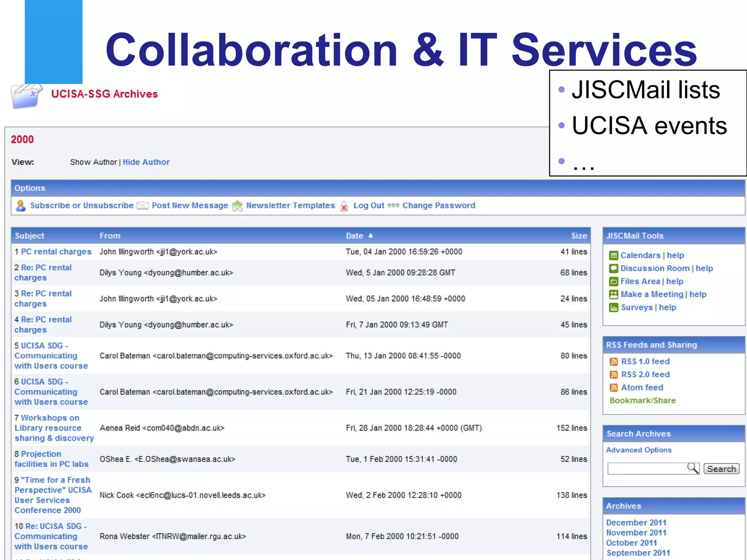This screenshot has width=747, height=560.
Task: Open message 5 UCISA SDG Communicating with Users
Action: coord(51,356)
